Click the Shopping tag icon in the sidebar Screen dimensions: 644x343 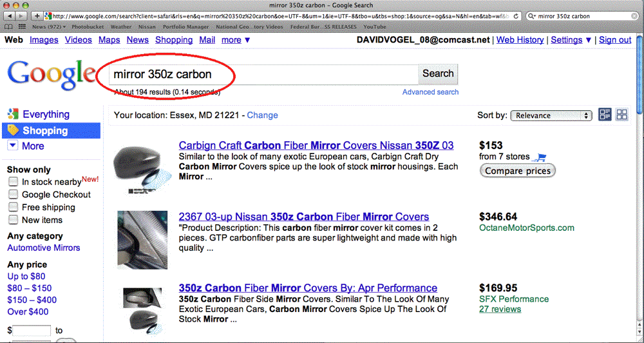tap(13, 130)
